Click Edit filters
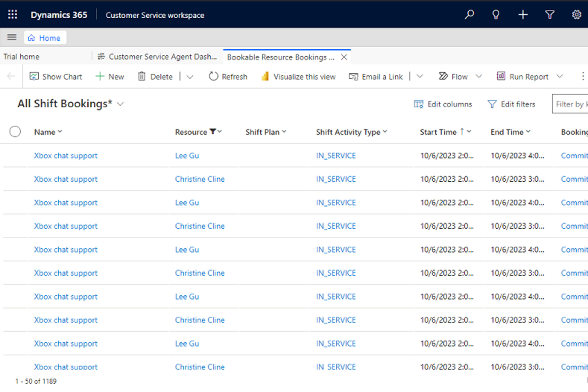 pyautogui.click(x=511, y=104)
